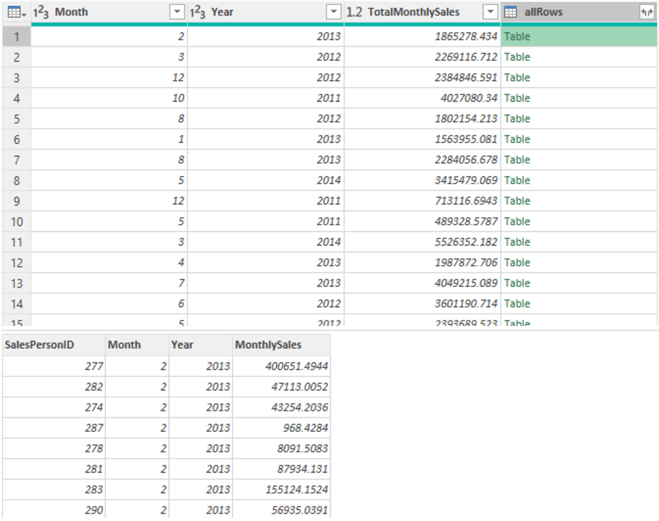This screenshot has height=521, width=659.
Task: Click the TotalMonthlySales decimal type icon
Action: pos(354,11)
